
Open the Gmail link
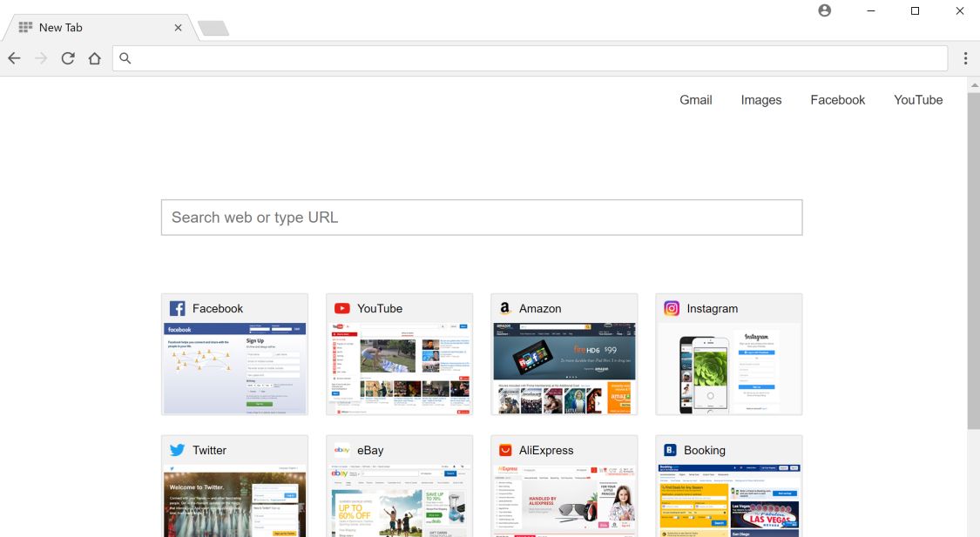click(x=696, y=100)
